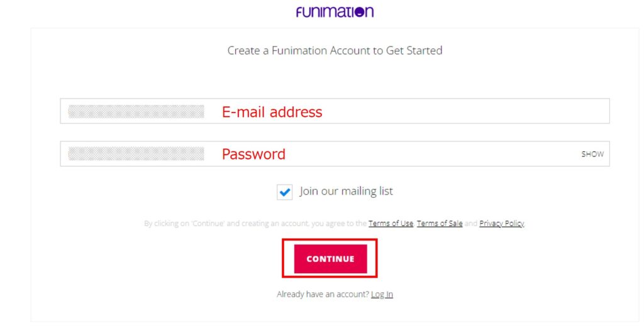The height and width of the screenshot is (326, 644).
Task: Click the blurred text in password field
Action: (136, 154)
